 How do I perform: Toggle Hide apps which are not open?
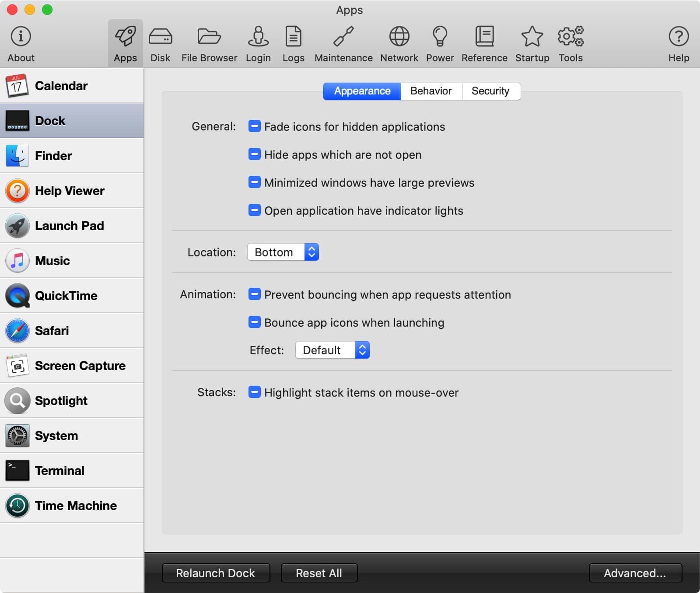(255, 154)
